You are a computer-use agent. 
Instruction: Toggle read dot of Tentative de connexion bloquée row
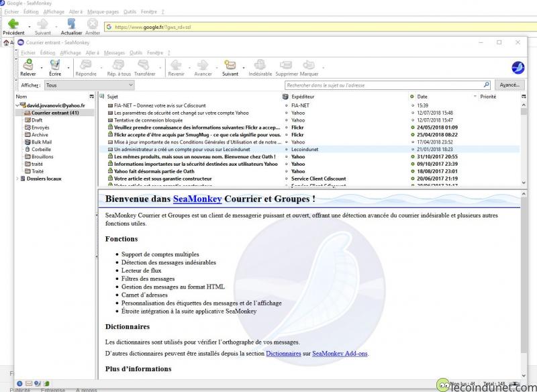coord(412,120)
